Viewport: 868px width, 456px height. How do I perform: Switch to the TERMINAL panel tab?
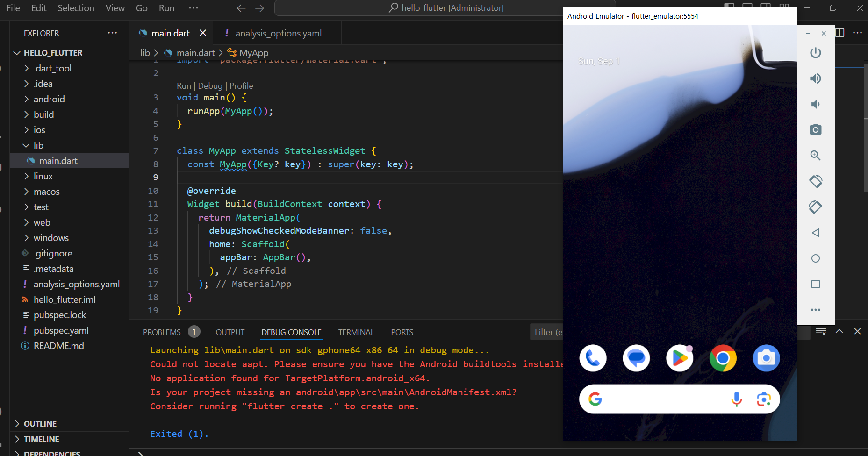click(356, 332)
